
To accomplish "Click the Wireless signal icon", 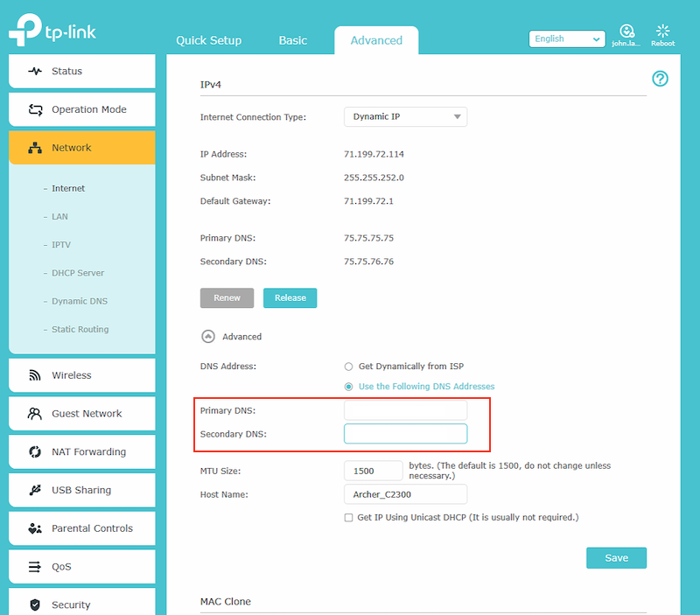I will coord(35,375).
